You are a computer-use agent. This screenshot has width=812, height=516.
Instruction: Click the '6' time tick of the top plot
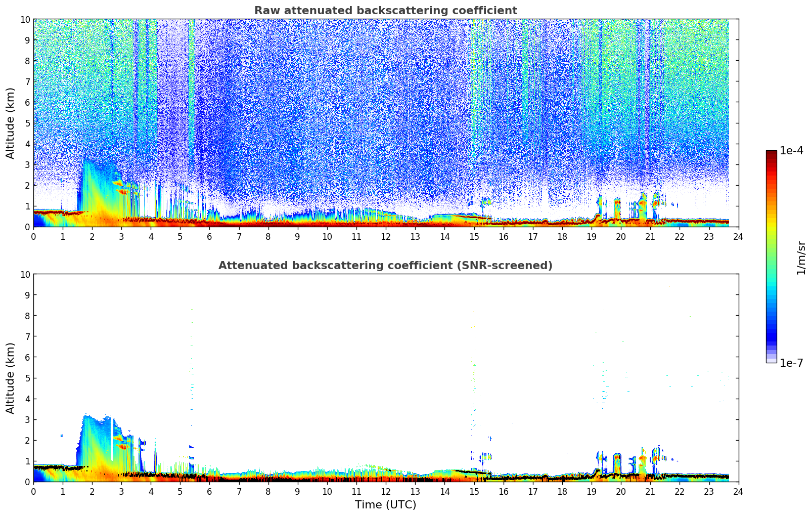[x=210, y=236]
